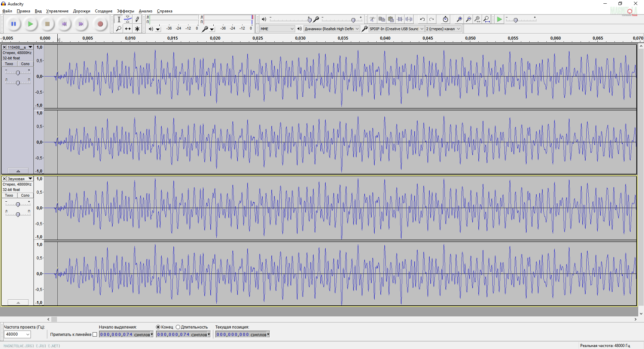Click the Copy icon in edit toolbar
Screen dimensions: 644x349
pos(382,19)
